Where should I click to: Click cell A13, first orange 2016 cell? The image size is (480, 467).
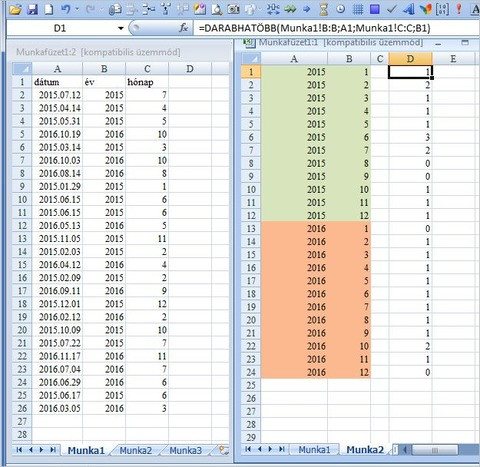294,229
